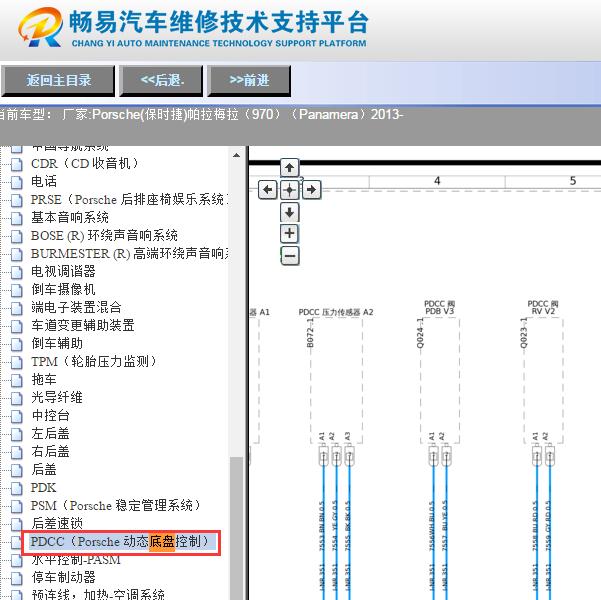
Task: Click the document icon beside 基本音响系统
Action: pyautogui.click(x=16, y=218)
